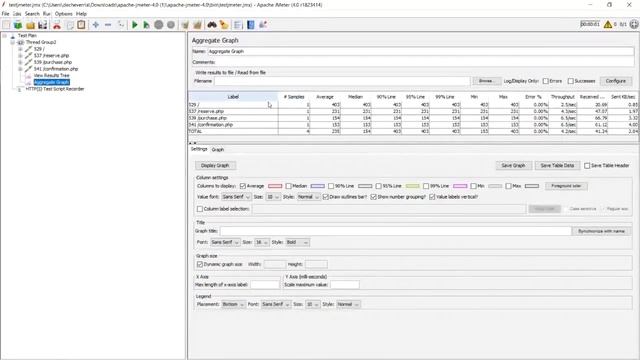Viewport: 640px width, 360px height.
Task: Open the File menu
Action: [5, 14]
